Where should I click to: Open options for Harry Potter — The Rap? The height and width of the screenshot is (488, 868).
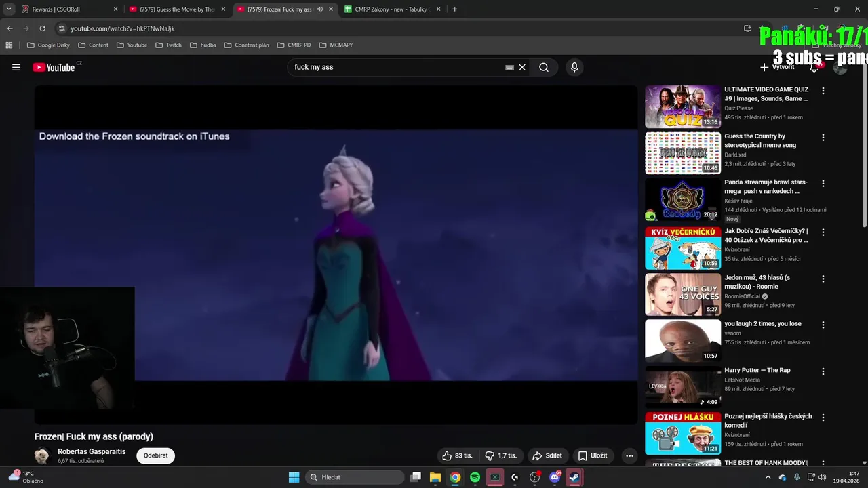pos(823,371)
